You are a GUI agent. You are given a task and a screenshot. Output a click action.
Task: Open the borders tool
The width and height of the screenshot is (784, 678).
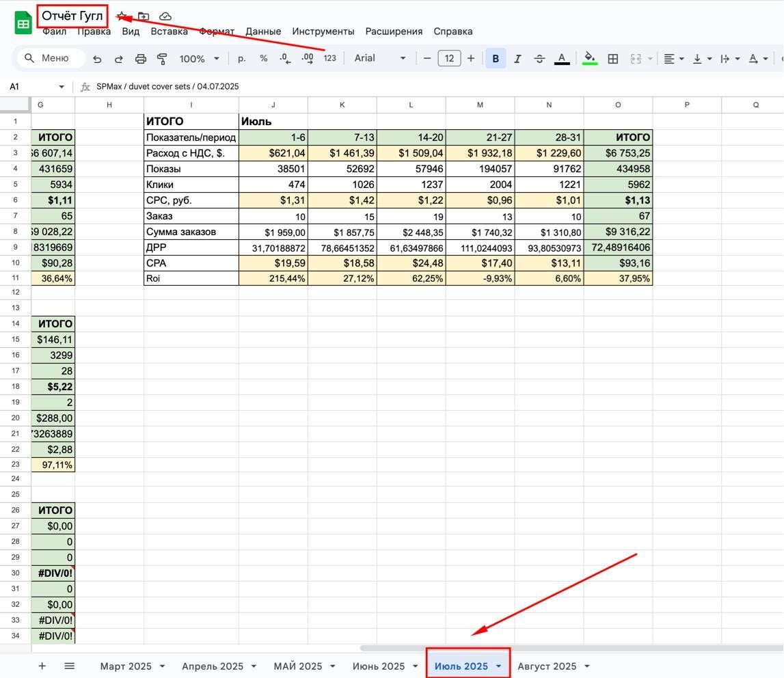tap(612, 59)
